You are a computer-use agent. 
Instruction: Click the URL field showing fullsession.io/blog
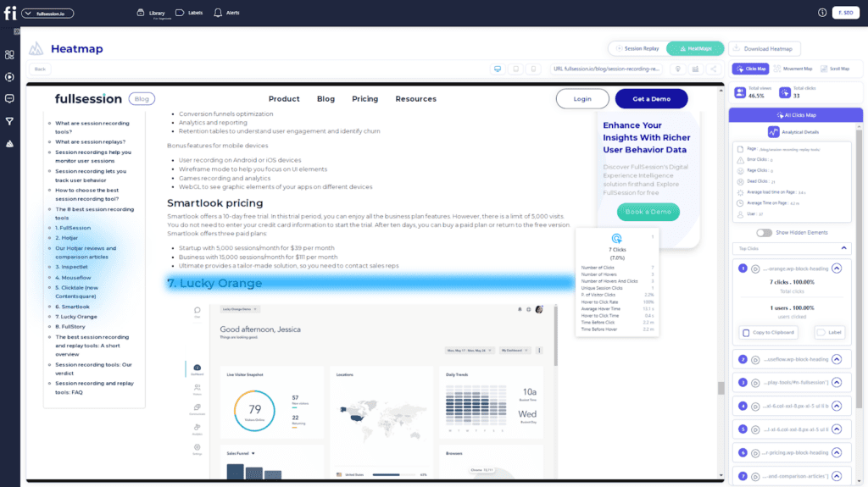tap(606, 69)
